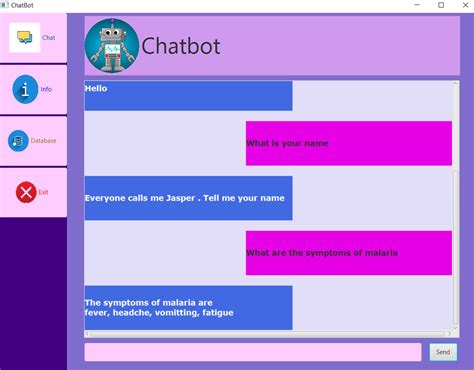The image size is (474, 370).
Task: Click the ChatBot window title icon
Action: tap(4, 5)
